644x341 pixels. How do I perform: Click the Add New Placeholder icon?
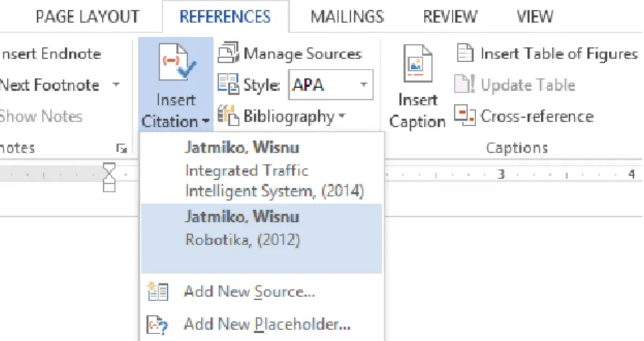tap(158, 324)
